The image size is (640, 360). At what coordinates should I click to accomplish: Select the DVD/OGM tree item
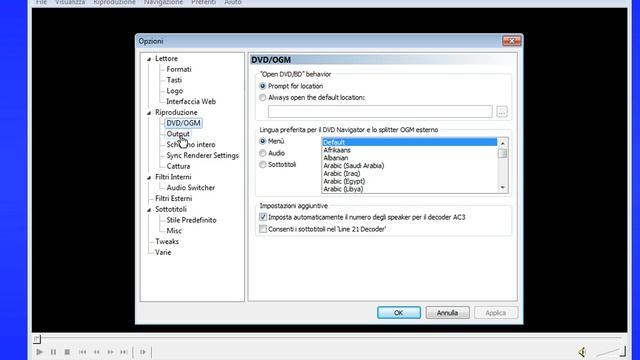(x=183, y=123)
